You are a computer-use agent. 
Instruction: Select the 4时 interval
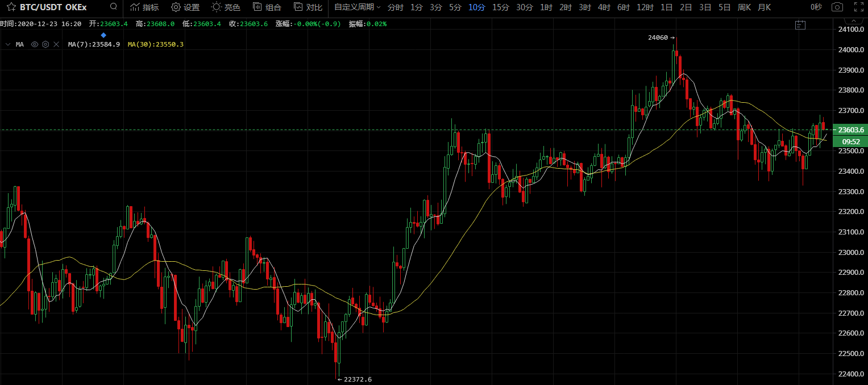tap(604, 7)
